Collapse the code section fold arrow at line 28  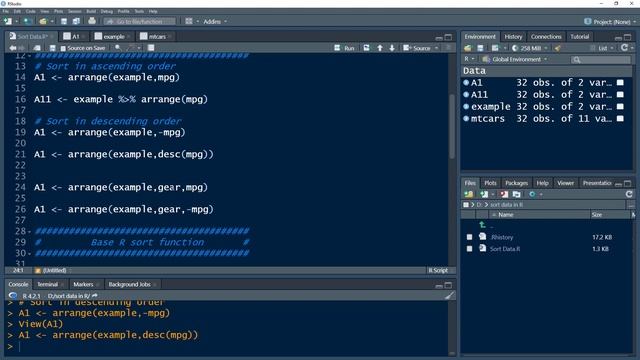[x=29, y=231]
